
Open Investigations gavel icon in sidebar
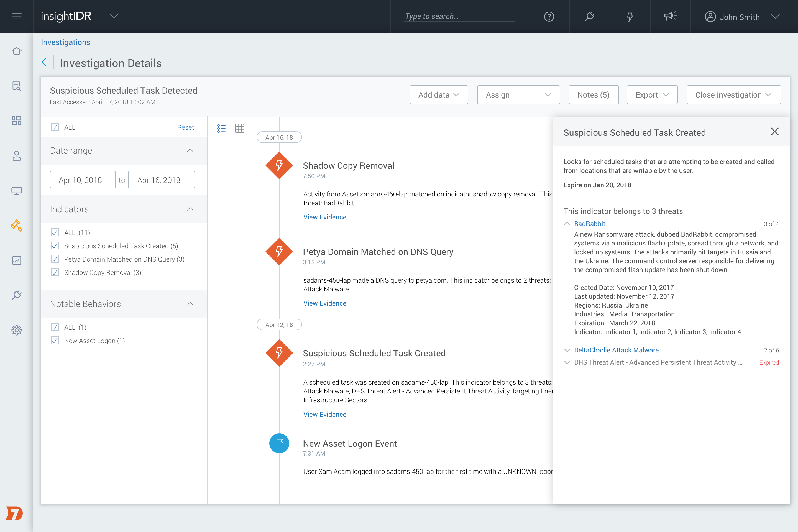16,225
